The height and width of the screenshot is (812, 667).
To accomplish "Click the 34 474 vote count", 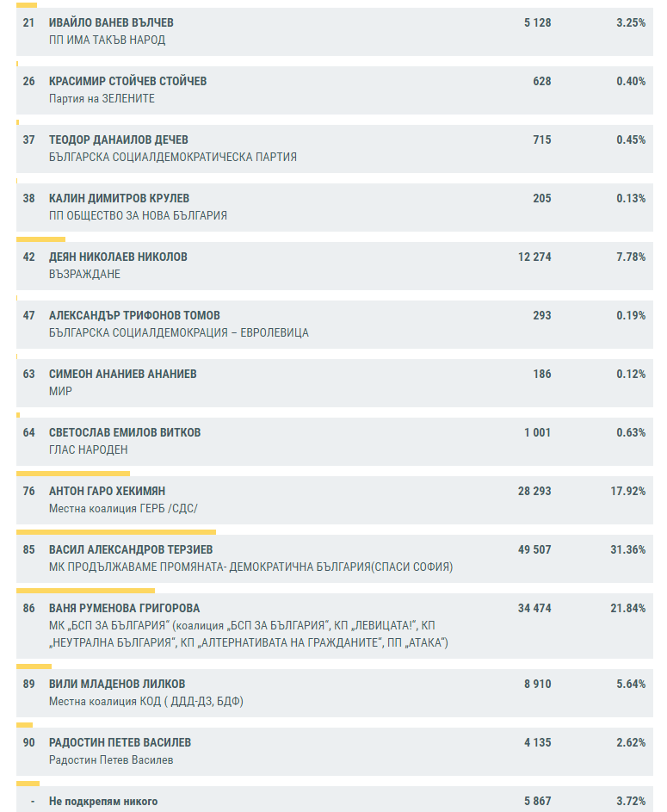I will point(534,608).
